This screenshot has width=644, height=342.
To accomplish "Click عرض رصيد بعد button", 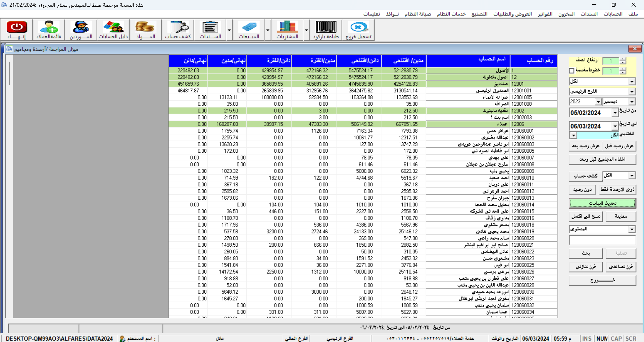I will [x=586, y=146].
